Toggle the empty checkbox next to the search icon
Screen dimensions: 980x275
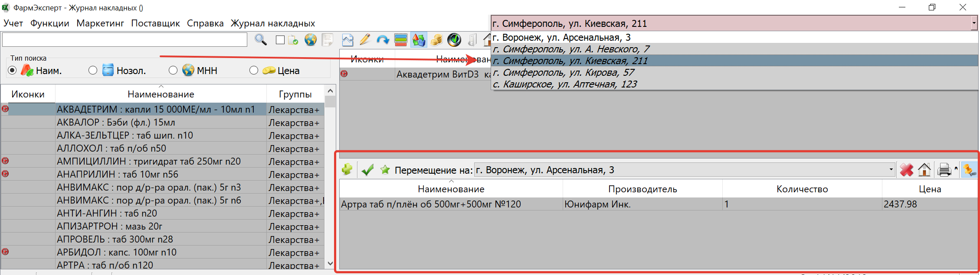tap(280, 40)
